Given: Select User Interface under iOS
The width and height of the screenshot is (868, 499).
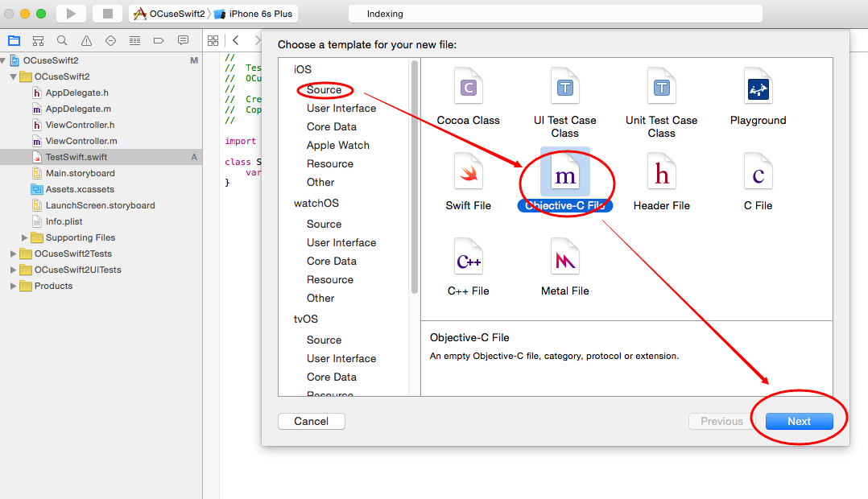Looking at the screenshot, I should 341,109.
